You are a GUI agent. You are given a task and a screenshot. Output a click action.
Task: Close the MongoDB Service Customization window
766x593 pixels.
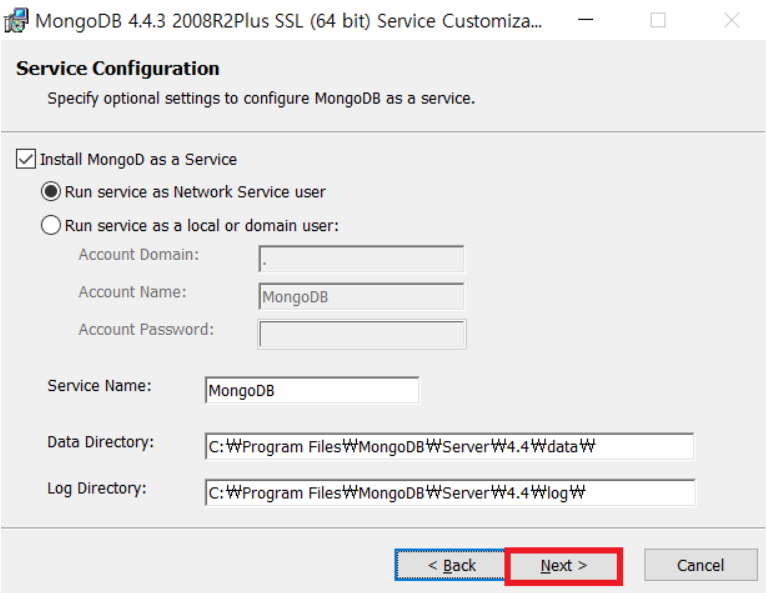731,20
